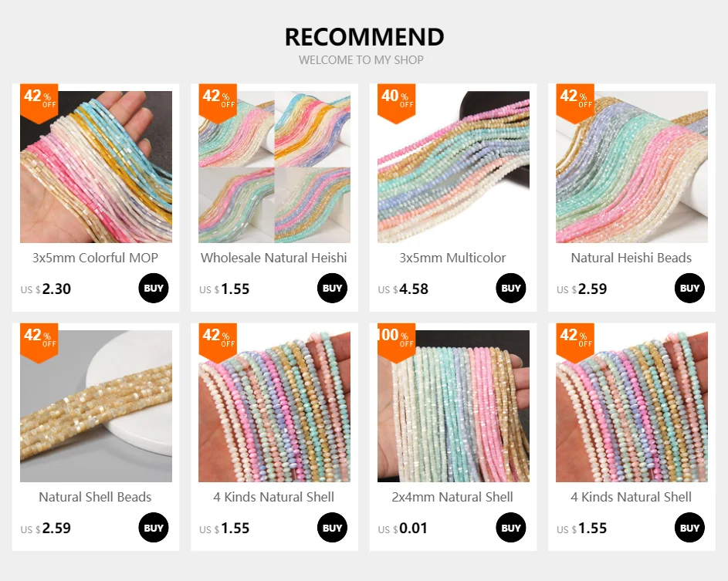
Task: Click the 3x5mm Colorful MOP title
Action: (95, 258)
